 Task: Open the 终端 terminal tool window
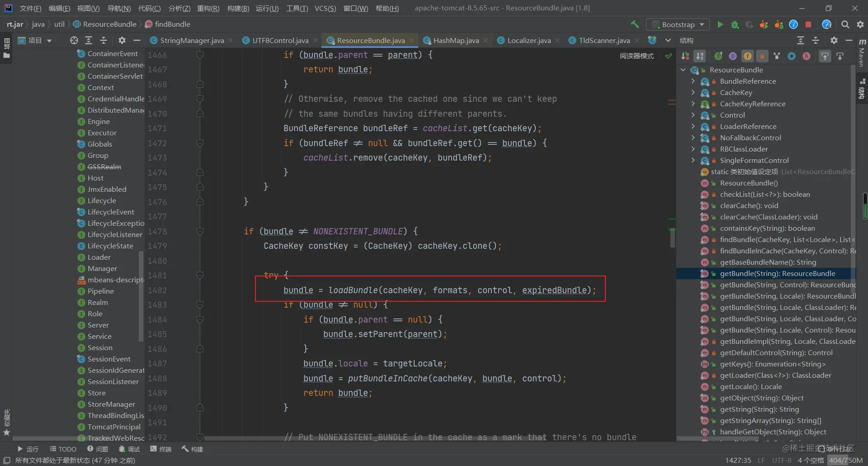161,449
